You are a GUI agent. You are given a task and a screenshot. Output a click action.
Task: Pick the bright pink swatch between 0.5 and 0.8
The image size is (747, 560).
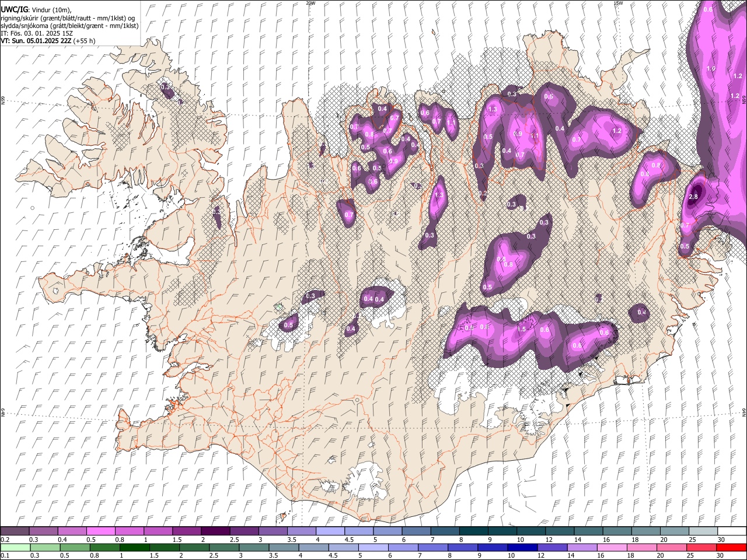pos(101,531)
